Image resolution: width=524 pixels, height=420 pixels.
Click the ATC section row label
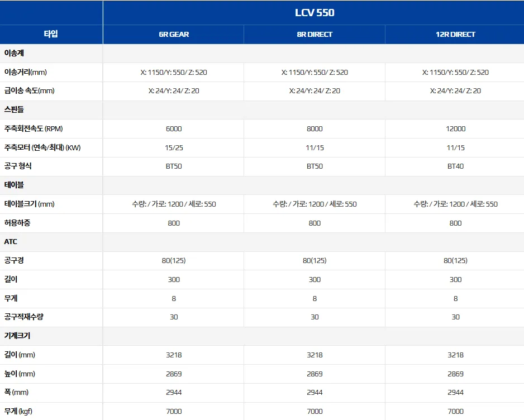[x=11, y=242]
